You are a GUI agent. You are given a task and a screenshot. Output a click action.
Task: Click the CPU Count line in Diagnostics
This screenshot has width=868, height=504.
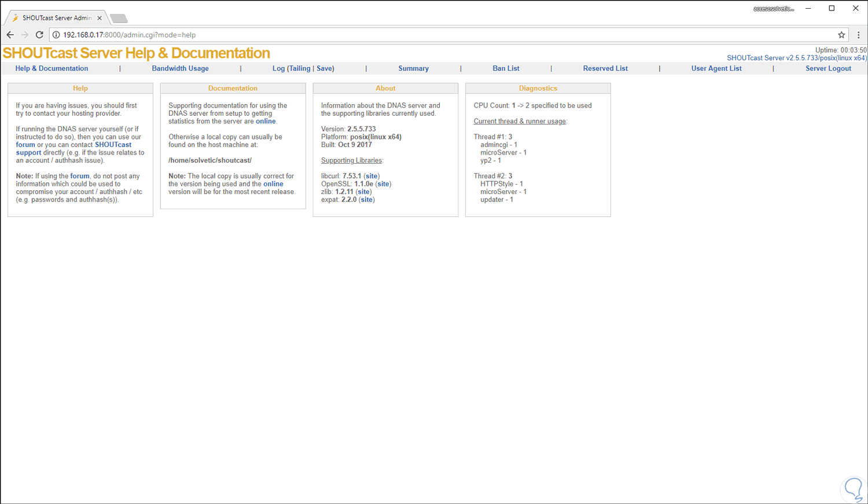point(532,105)
